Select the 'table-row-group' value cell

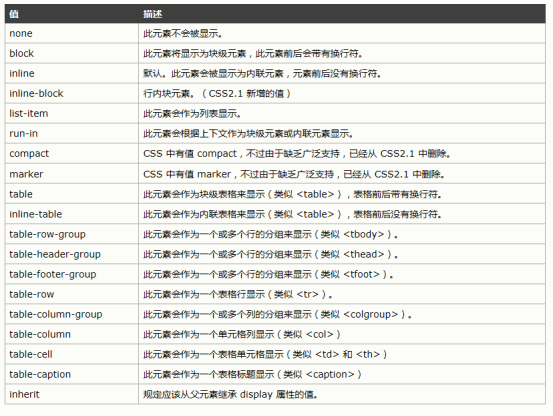click(72, 234)
